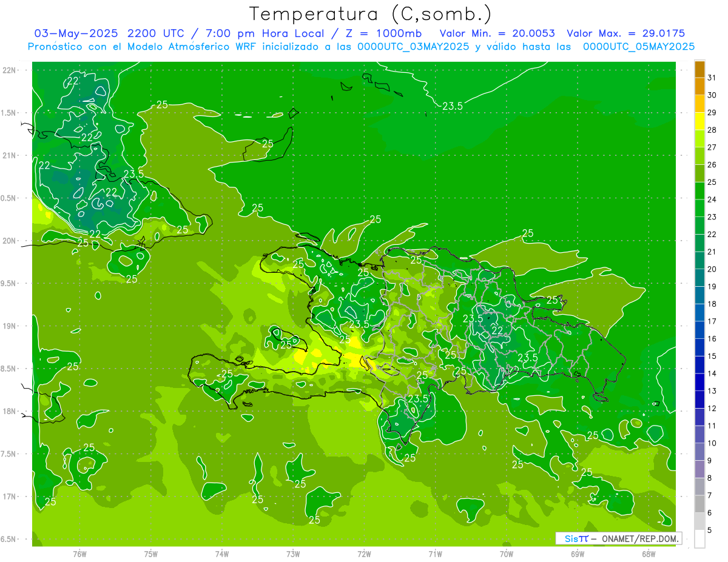Click the '74W' longitude axis label
The width and height of the screenshot is (728, 562).
(222, 554)
